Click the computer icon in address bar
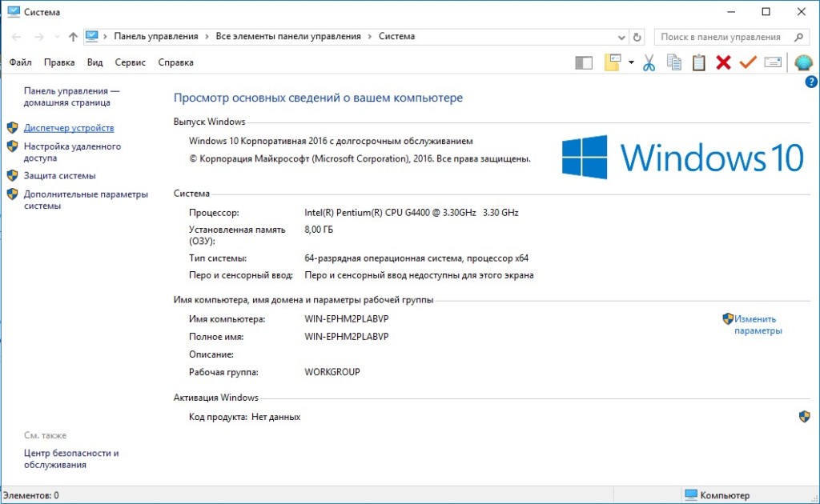The image size is (820, 504). pos(91,36)
